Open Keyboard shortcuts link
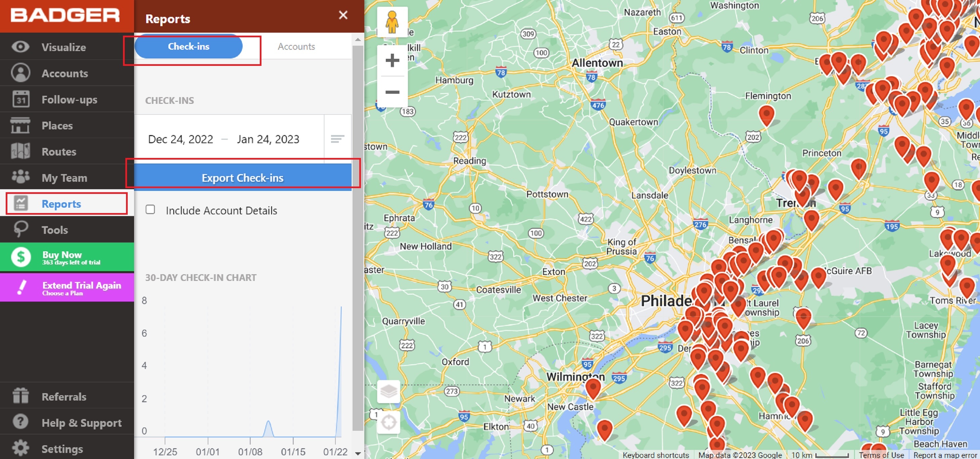 [656, 455]
